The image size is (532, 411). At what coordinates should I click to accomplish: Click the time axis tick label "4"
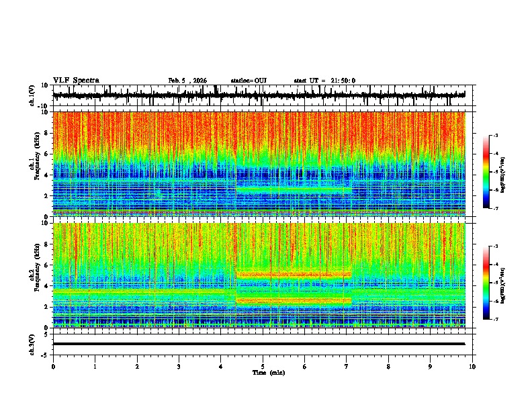point(221,367)
